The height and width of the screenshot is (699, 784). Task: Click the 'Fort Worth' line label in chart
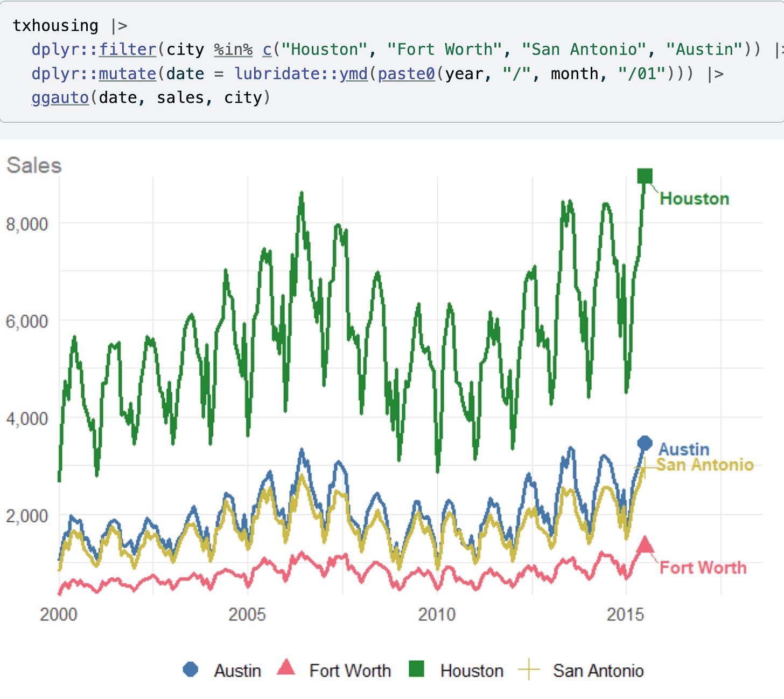703,568
